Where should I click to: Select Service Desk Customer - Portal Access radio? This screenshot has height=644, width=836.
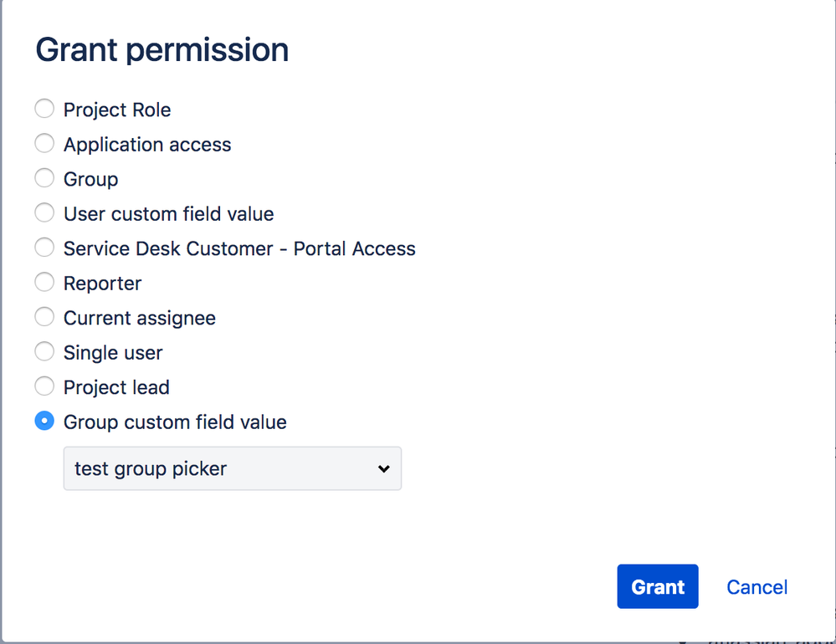(44, 248)
